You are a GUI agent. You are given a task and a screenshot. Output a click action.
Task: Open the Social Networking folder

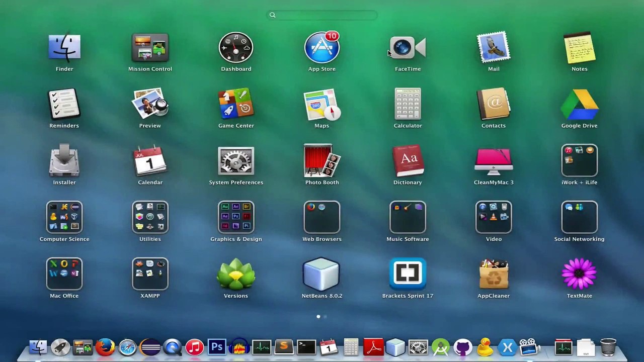[580, 218]
